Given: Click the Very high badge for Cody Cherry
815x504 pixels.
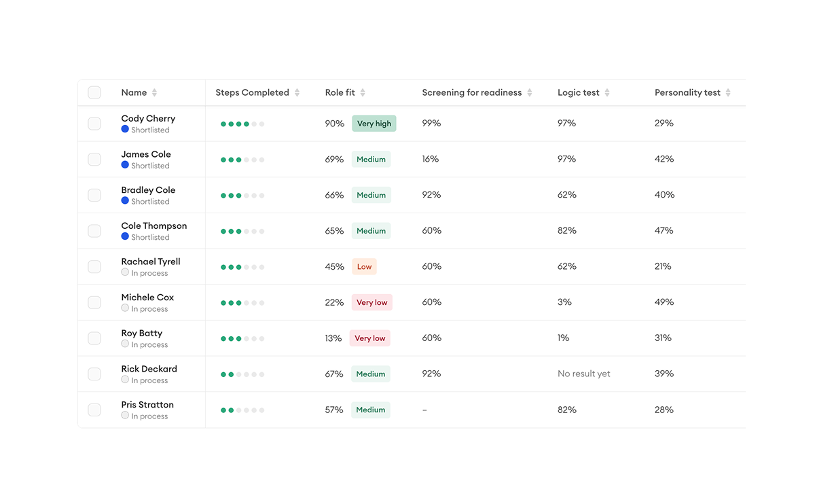Looking at the screenshot, I should [374, 124].
